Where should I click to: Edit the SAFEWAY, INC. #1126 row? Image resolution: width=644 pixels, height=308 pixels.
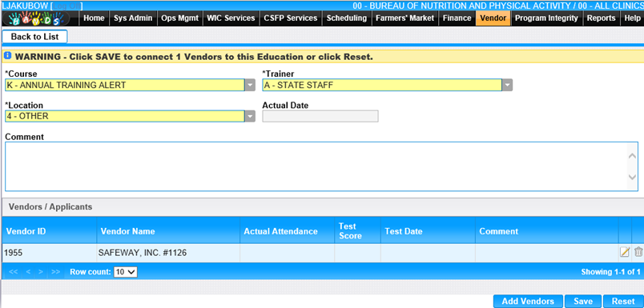[x=624, y=252]
